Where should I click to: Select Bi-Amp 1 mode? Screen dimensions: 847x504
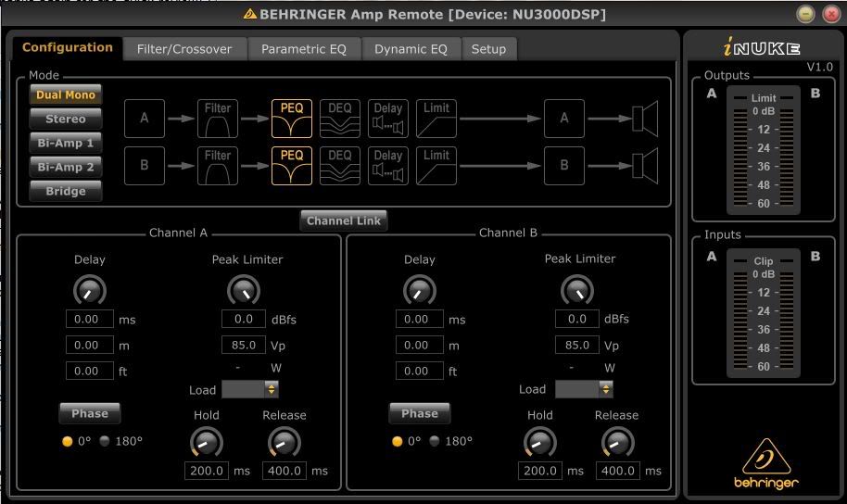click(x=66, y=144)
